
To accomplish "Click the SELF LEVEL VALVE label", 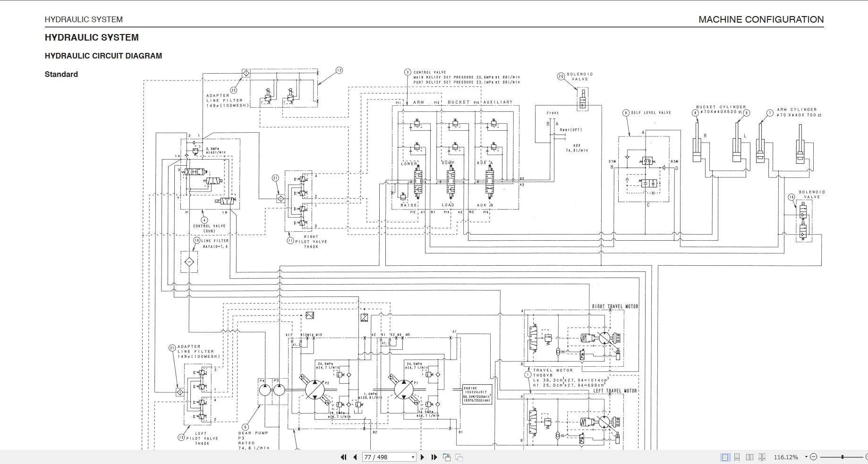I will [x=651, y=112].
